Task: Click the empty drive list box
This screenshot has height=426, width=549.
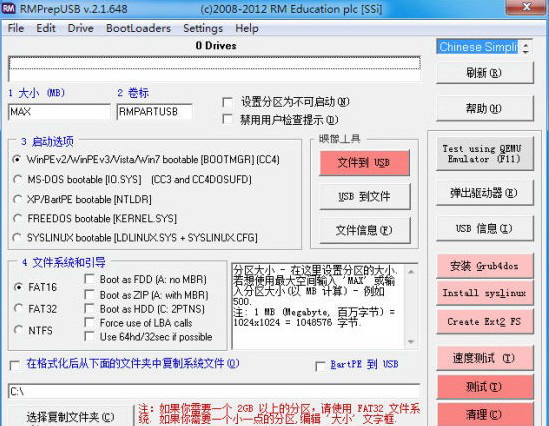Action: click(214, 69)
